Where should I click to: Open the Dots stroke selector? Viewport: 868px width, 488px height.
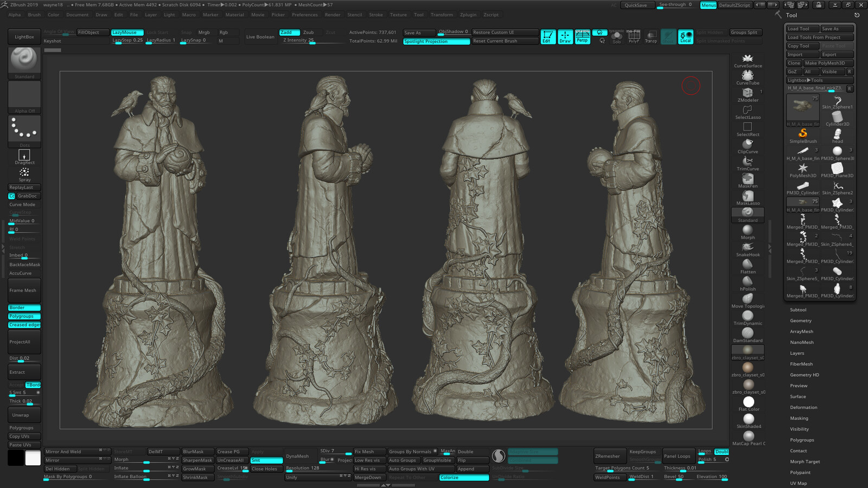pyautogui.click(x=24, y=131)
